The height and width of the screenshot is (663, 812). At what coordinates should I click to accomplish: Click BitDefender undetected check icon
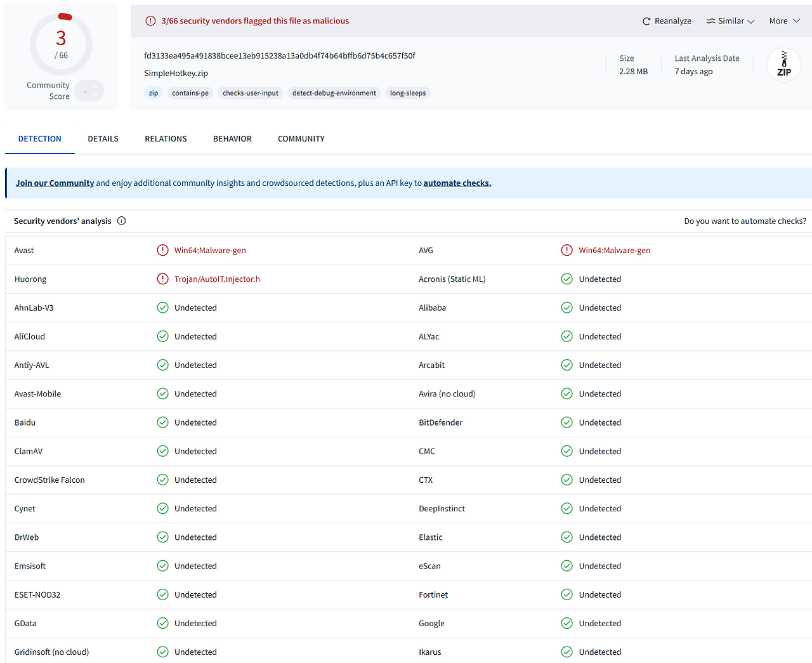click(566, 423)
